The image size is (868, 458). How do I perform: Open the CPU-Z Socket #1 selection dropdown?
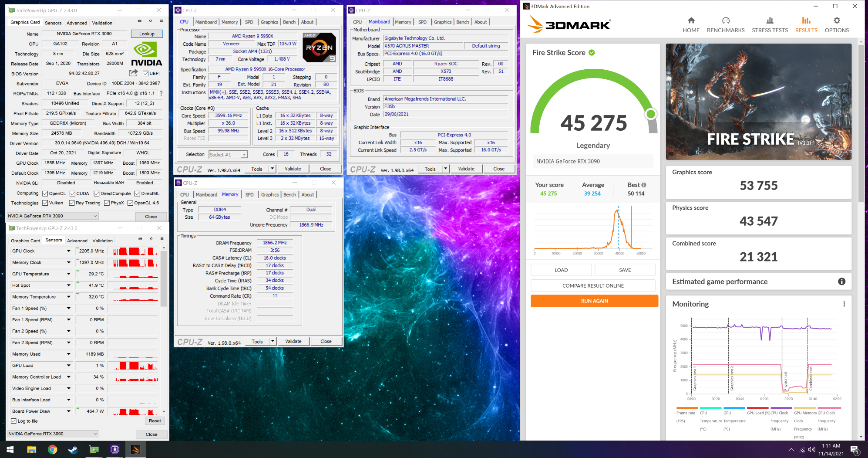coord(228,154)
